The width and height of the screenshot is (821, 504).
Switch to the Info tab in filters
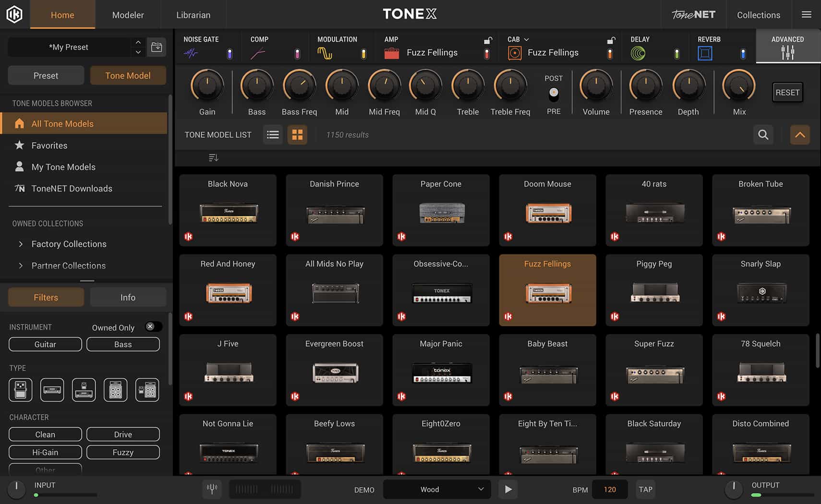coord(128,297)
